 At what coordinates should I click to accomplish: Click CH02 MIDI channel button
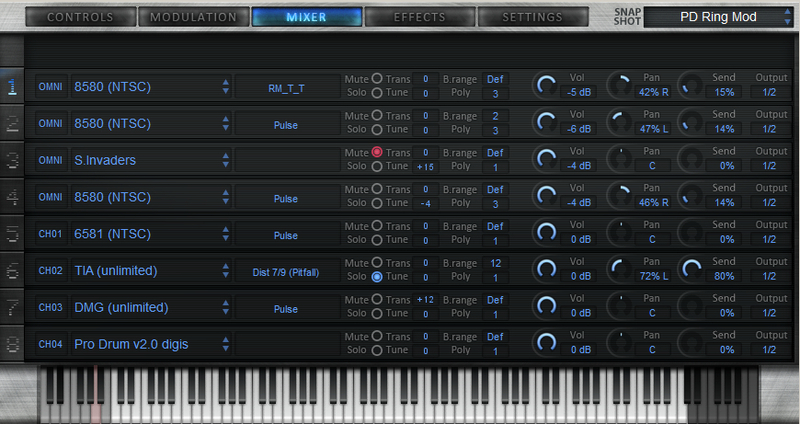pos(51,270)
